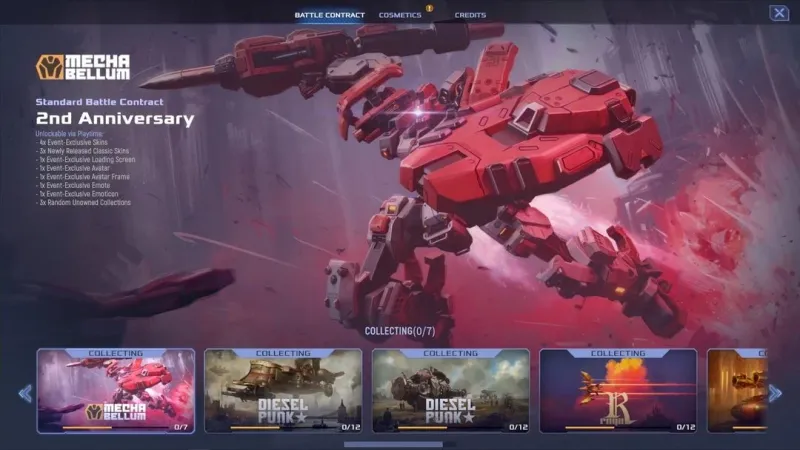Click '1x Event-Exclusive Avatar Frame' line

(83, 177)
